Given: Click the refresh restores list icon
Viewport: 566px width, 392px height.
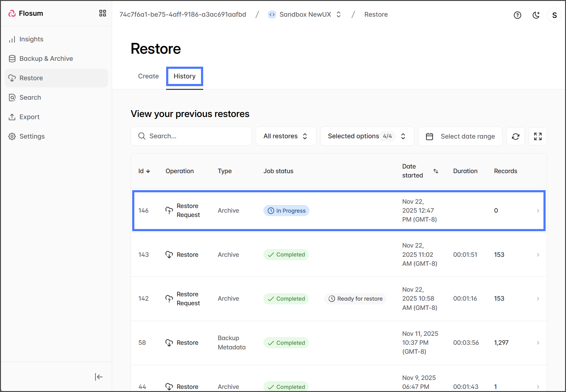Looking at the screenshot, I should (515, 136).
